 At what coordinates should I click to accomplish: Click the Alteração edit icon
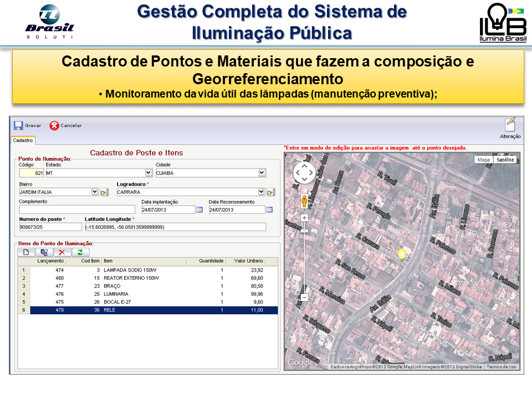(510, 125)
